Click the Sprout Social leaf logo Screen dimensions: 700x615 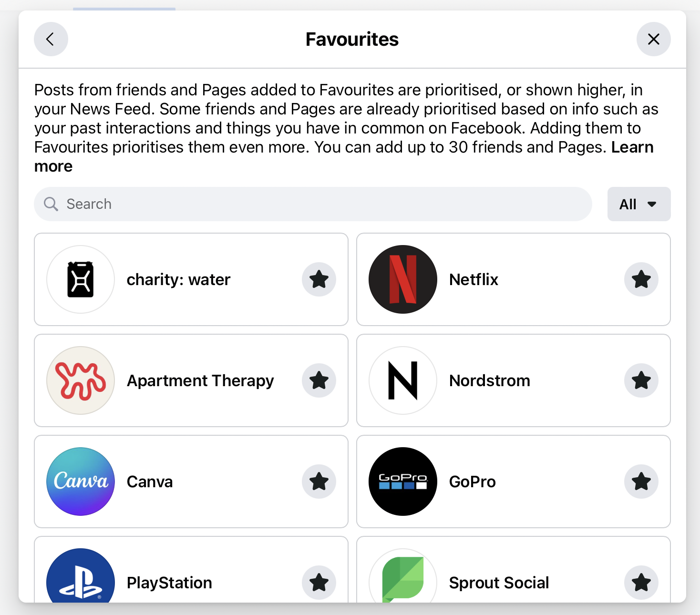click(x=403, y=575)
